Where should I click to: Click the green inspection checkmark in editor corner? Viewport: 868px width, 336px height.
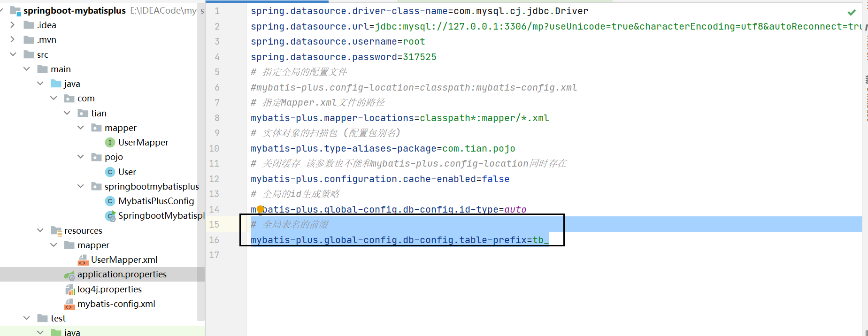(x=852, y=12)
